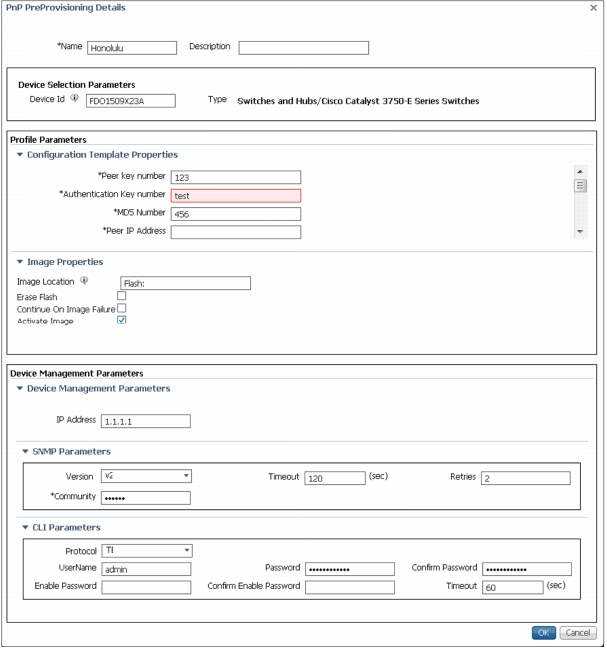The height and width of the screenshot is (650, 607).
Task: Click the Enable Password field
Action: (146, 588)
